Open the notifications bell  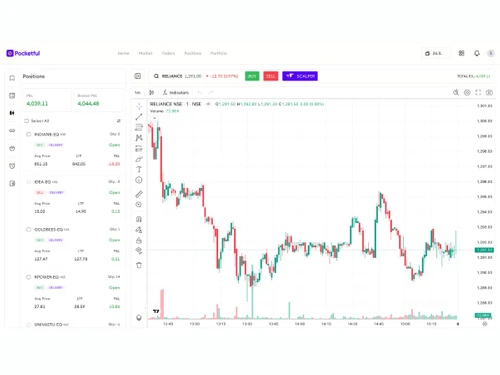click(477, 53)
